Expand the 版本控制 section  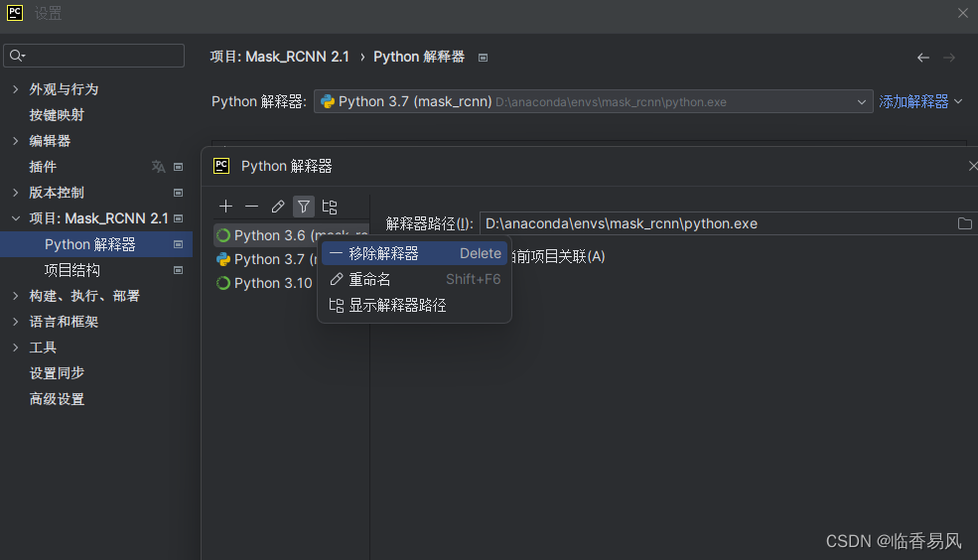click(16, 193)
